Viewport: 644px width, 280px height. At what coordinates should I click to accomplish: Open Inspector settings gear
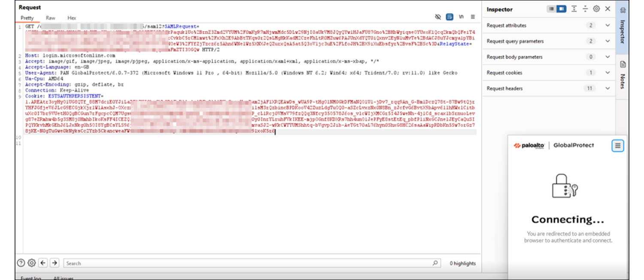[x=596, y=9]
